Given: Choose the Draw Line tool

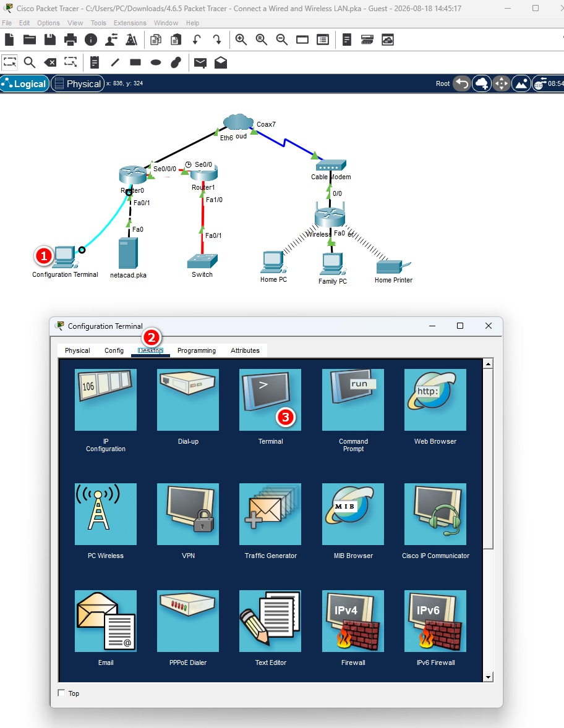Looking at the screenshot, I should click(x=115, y=62).
